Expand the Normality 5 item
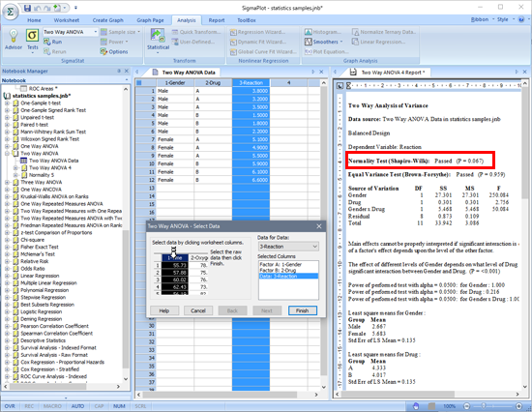Viewport: 532px width, 412px height. [x=15, y=175]
